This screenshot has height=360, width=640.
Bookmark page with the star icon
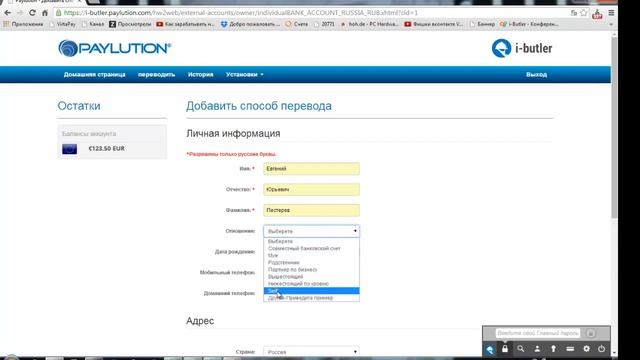[584, 13]
